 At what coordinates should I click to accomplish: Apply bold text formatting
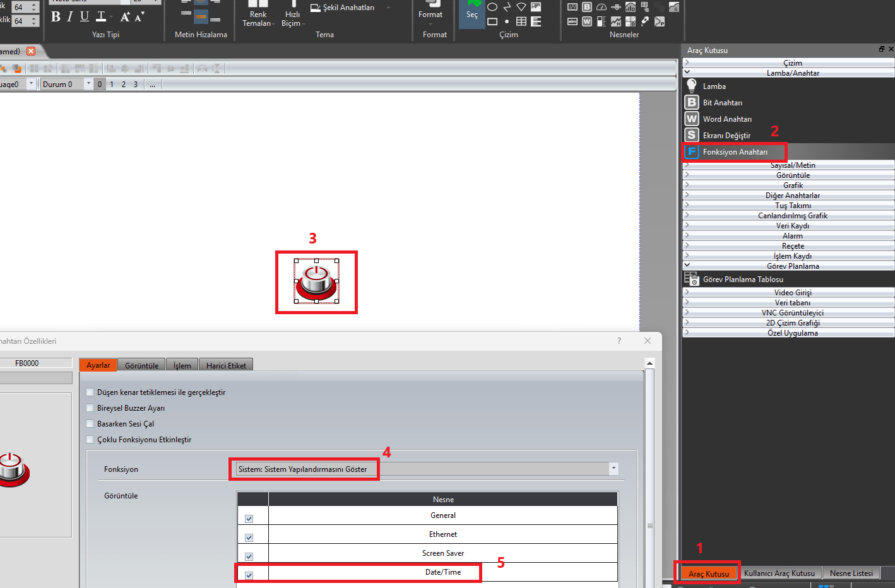(x=56, y=17)
